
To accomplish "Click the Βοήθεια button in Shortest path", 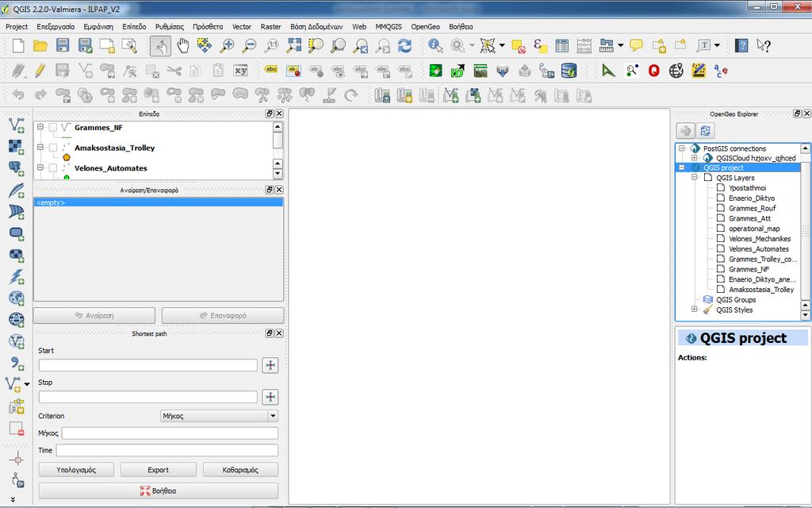I will (159, 491).
